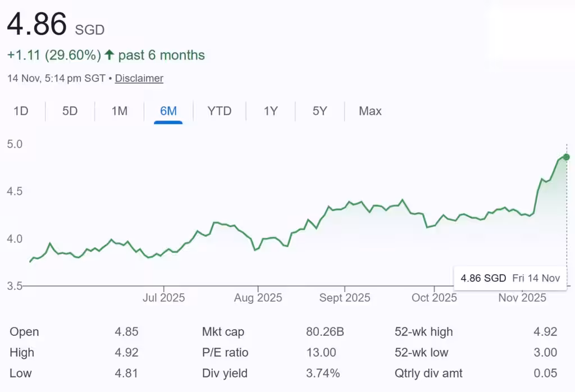
Task: Click the 5.0 y-axis price label
Action: (x=15, y=144)
